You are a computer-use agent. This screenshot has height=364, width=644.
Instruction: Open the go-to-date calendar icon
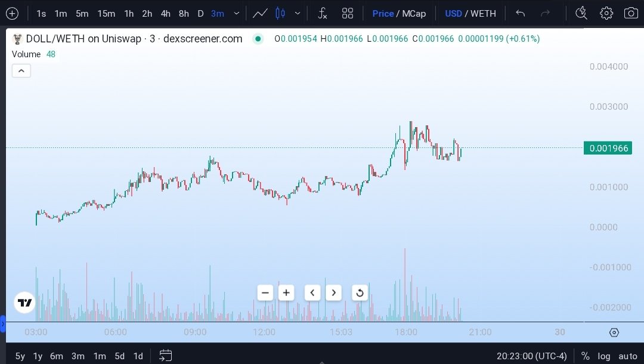166,356
